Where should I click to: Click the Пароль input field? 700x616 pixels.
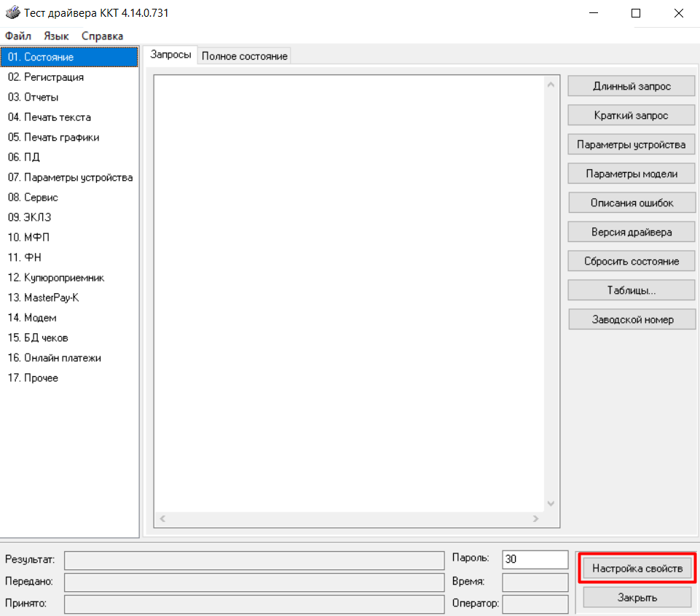(535, 559)
